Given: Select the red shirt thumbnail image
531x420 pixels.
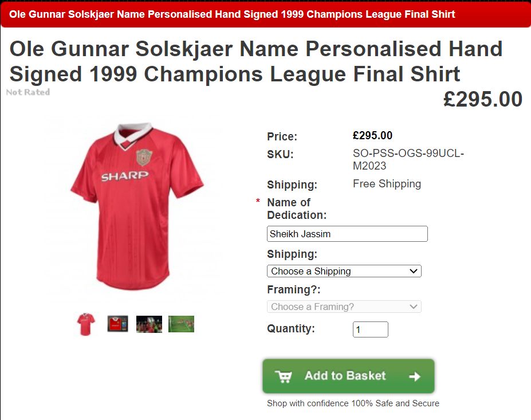Looking at the screenshot, I should click(x=86, y=324).
